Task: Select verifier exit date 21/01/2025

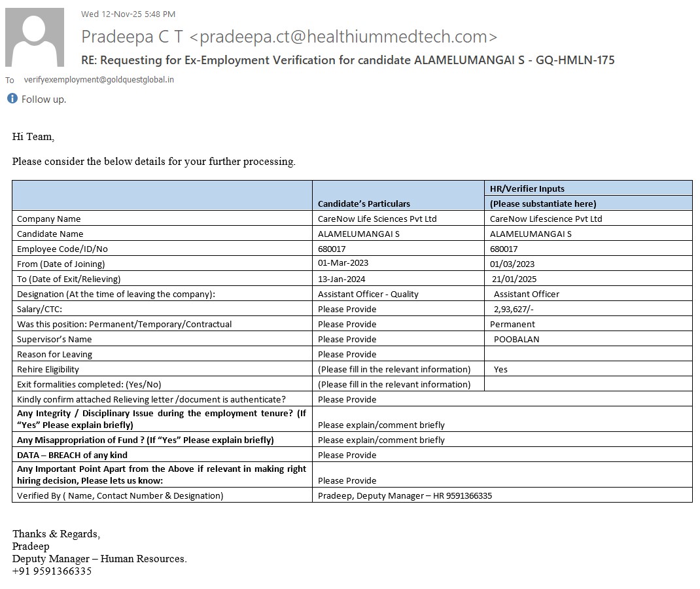Action: point(514,279)
